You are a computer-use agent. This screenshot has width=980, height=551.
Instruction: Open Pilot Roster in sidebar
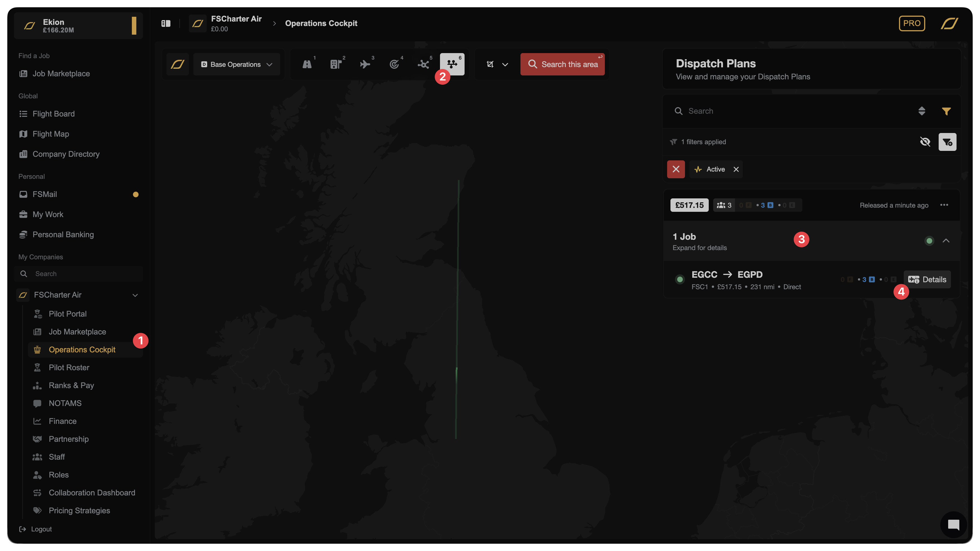69,367
